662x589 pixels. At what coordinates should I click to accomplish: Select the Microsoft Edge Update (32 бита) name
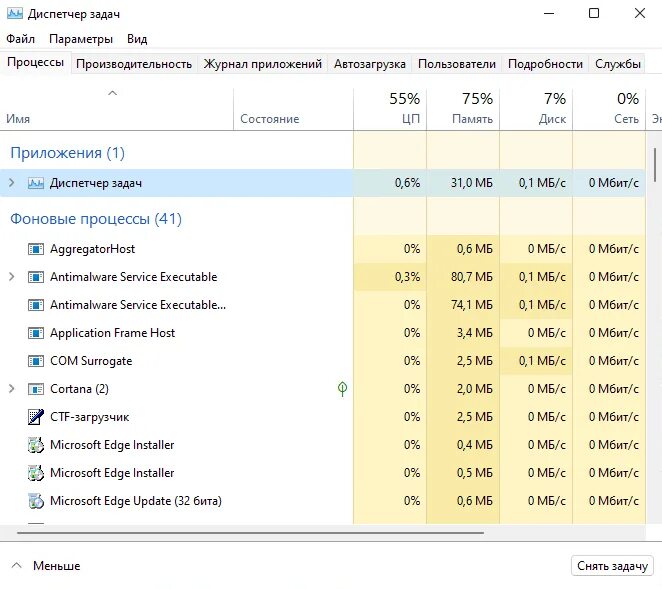[x=136, y=501]
